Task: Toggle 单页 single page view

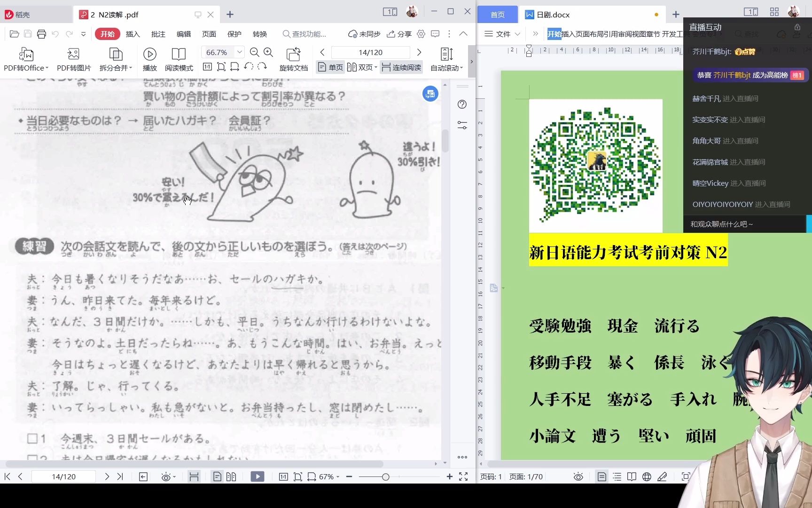Action: (330, 67)
